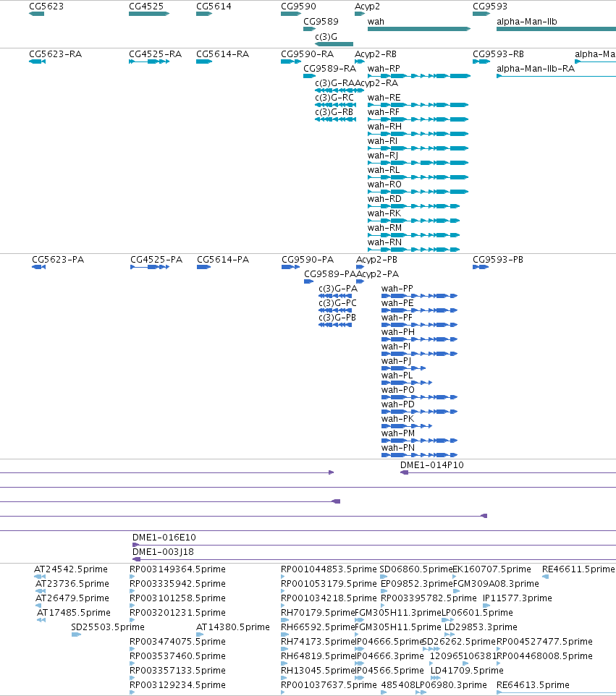Open the wah-RF transcript label
The width and height of the screenshot is (616, 696).
(x=384, y=112)
